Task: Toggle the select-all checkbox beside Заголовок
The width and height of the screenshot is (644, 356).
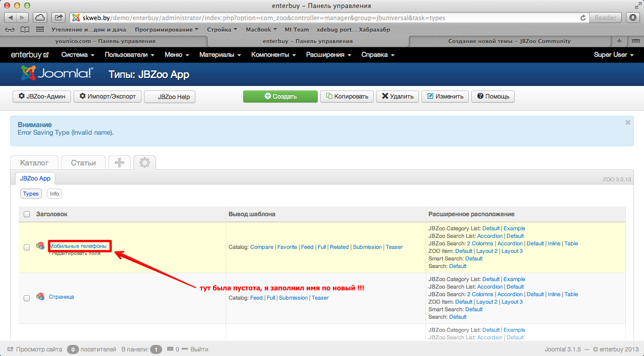Action: pos(27,215)
